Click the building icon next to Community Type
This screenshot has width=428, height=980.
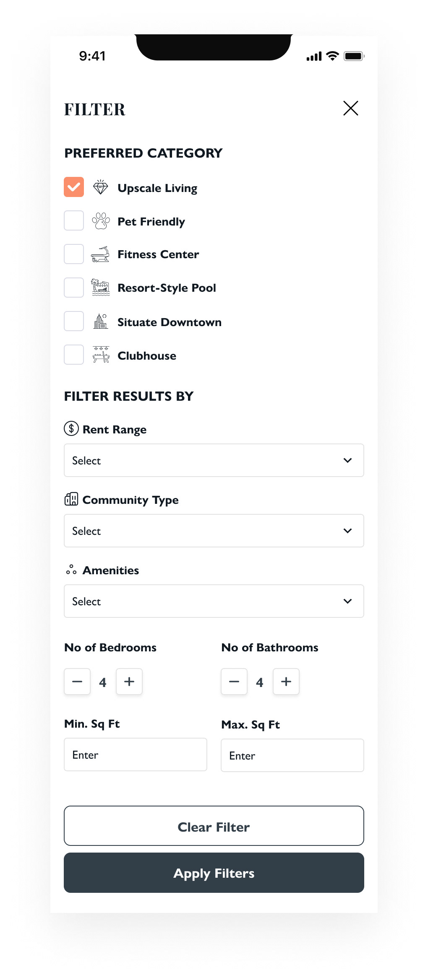click(71, 499)
